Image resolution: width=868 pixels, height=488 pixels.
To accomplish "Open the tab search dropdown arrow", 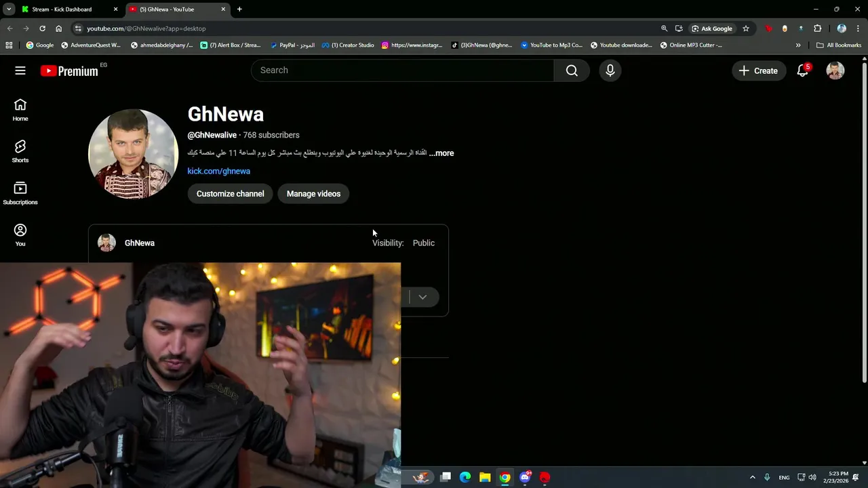I will 9,9.
